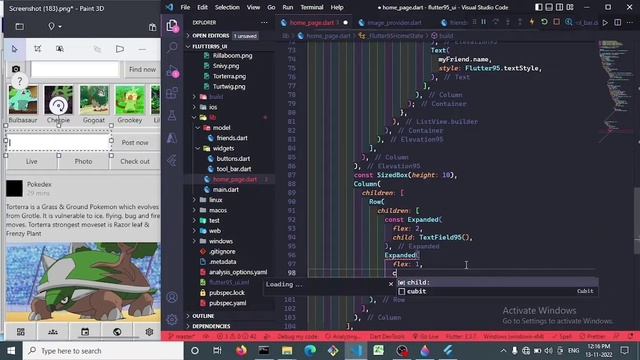Open the Run menu

coord(287,7)
